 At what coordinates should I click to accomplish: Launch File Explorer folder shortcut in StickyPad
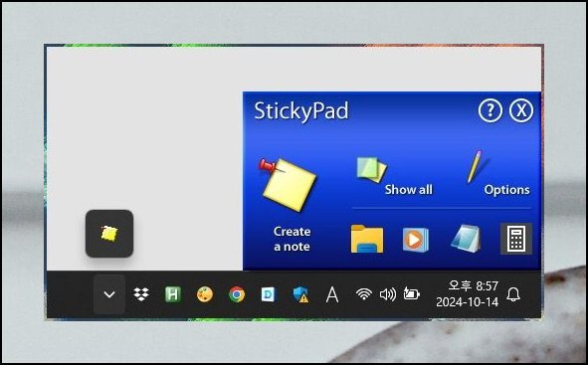point(367,239)
